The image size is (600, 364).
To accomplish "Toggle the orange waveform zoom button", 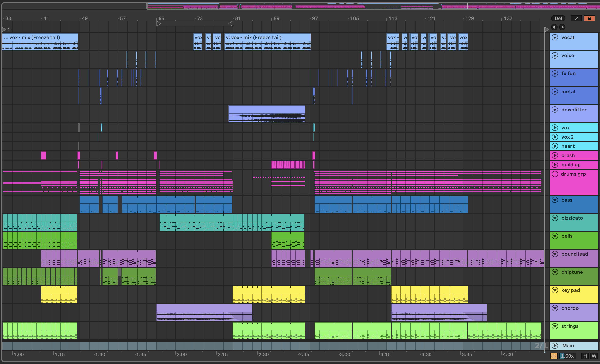I will [554, 356].
